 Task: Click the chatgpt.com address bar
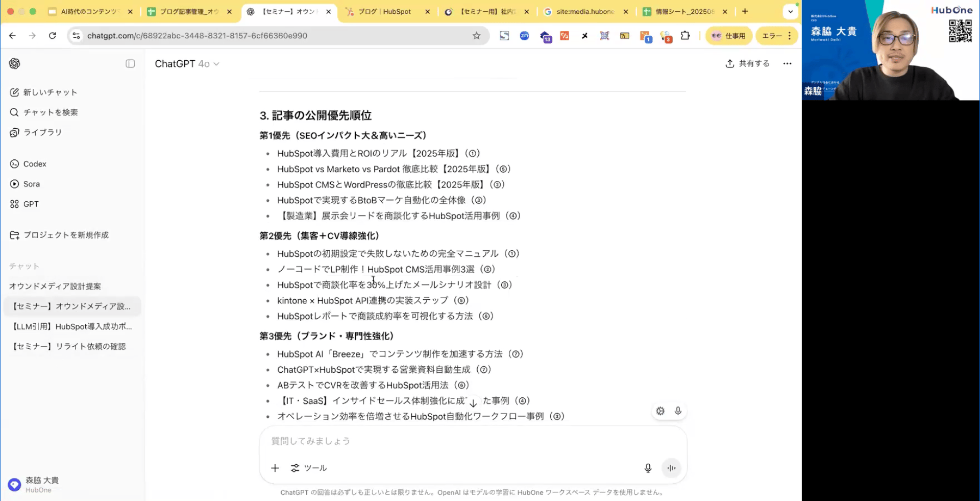click(x=278, y=36)
